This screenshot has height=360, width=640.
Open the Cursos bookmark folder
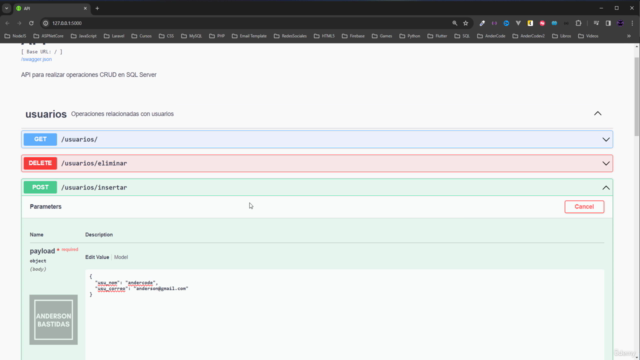point(141,36)
